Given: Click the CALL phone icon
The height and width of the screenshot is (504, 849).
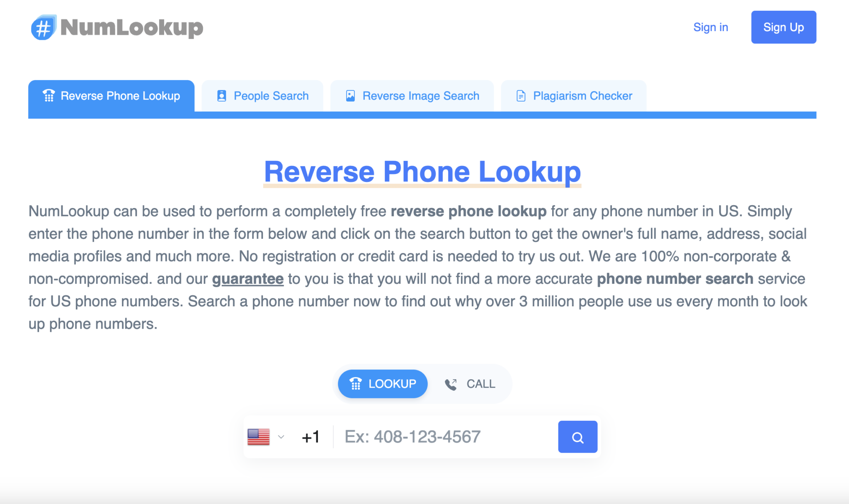Looking at the screenshot, I should pyautogui.click(x=451, y=384).
